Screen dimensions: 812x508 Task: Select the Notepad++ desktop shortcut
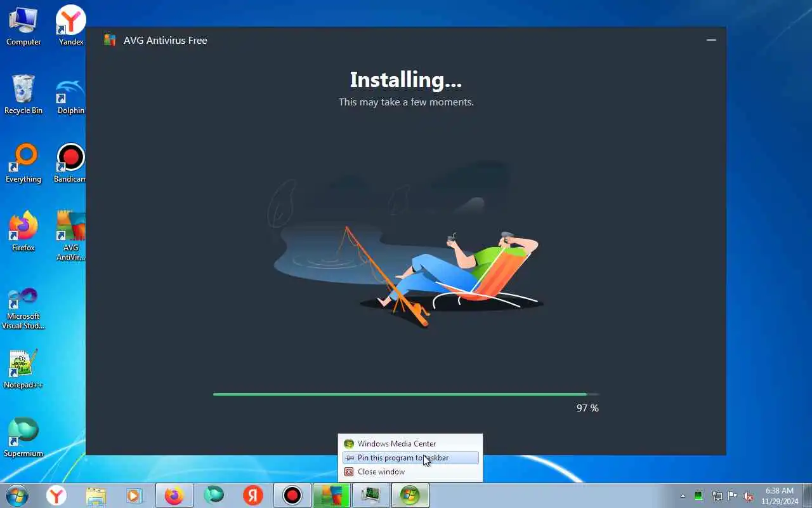tap(23, 370)
